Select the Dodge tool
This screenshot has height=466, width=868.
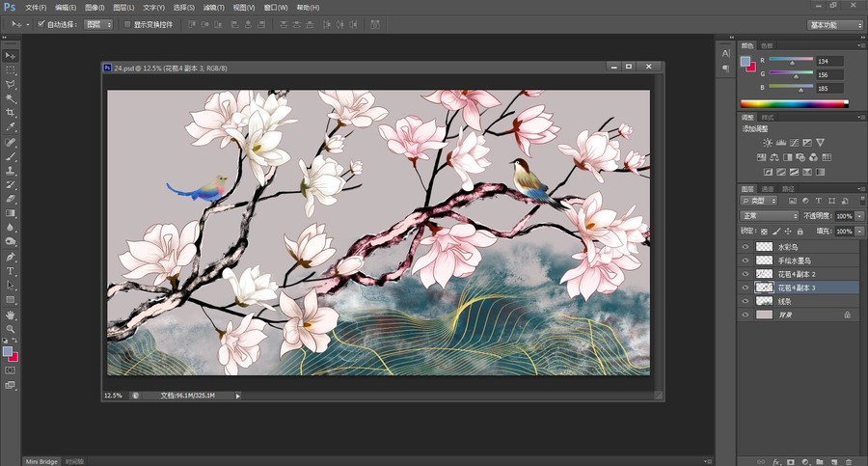pos(11,241)
